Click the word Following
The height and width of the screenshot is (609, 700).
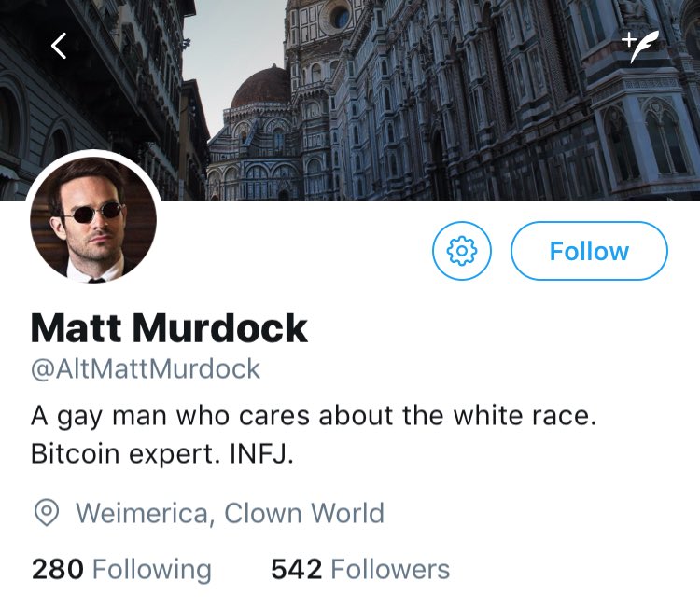pos(152,570)
